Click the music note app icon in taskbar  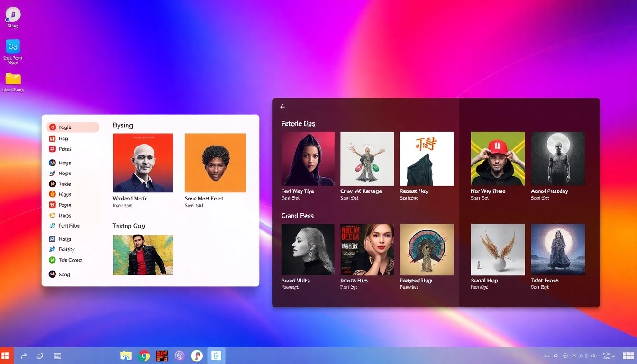pos(197,355)
